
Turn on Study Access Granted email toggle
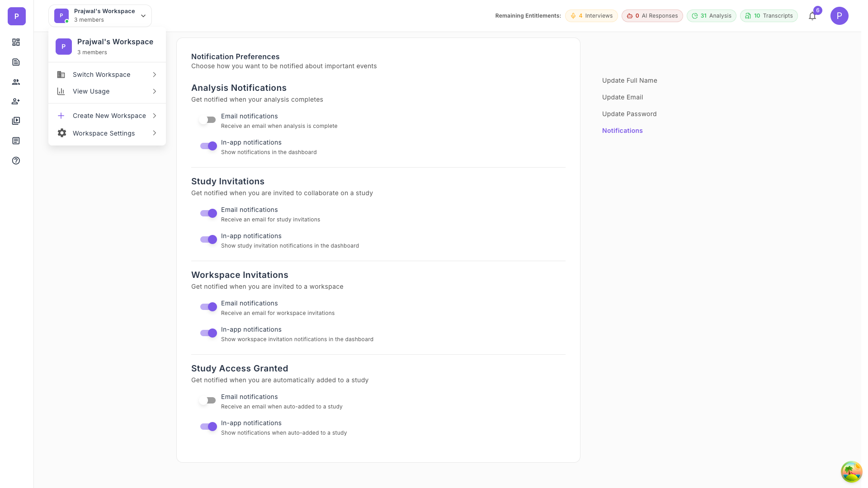[208, 400]
